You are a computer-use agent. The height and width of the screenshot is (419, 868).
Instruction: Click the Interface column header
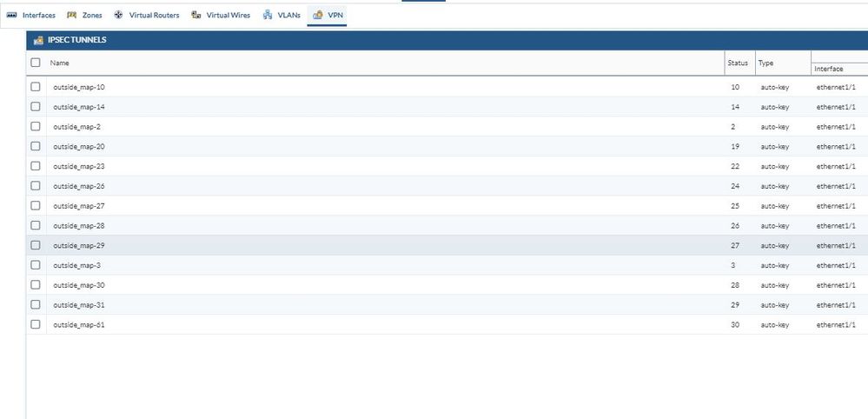coord(829,69)
